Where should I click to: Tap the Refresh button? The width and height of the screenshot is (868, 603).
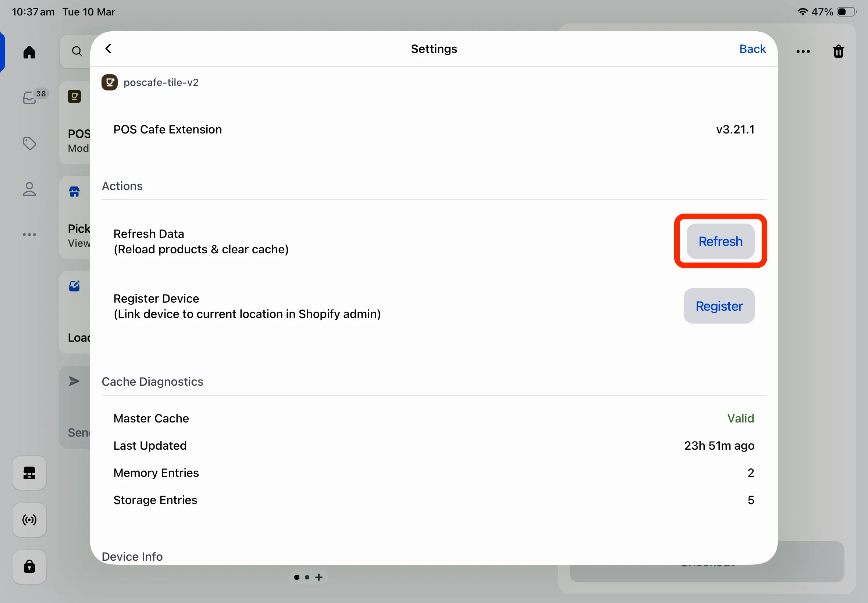(720, 241)
